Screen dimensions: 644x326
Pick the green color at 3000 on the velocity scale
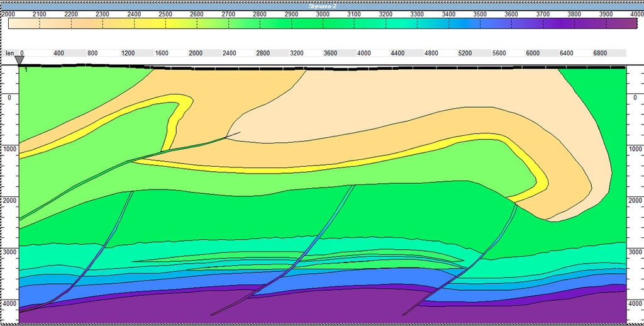click(323, 23)
